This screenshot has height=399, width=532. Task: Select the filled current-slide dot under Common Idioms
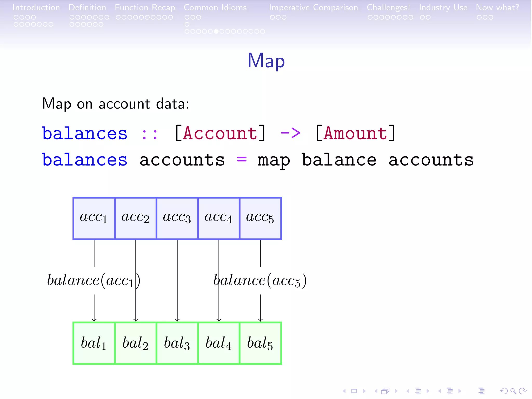pos(216,31)
